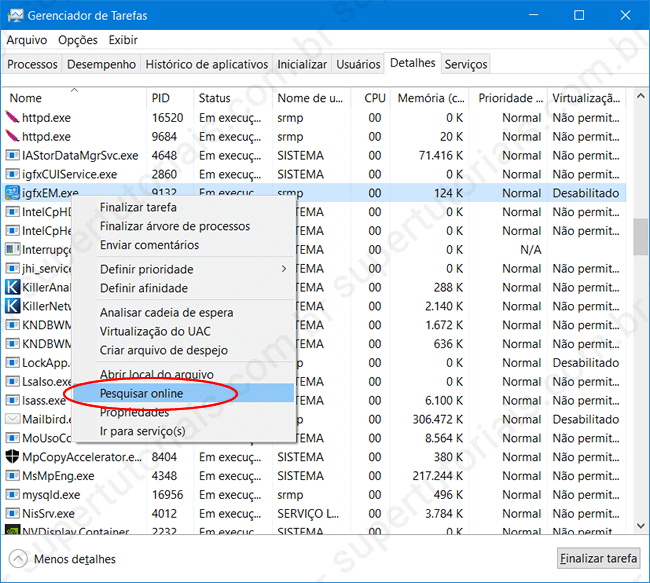
Task: Click the igfxCUIService.exe process icon
Action: coord(12,174)
